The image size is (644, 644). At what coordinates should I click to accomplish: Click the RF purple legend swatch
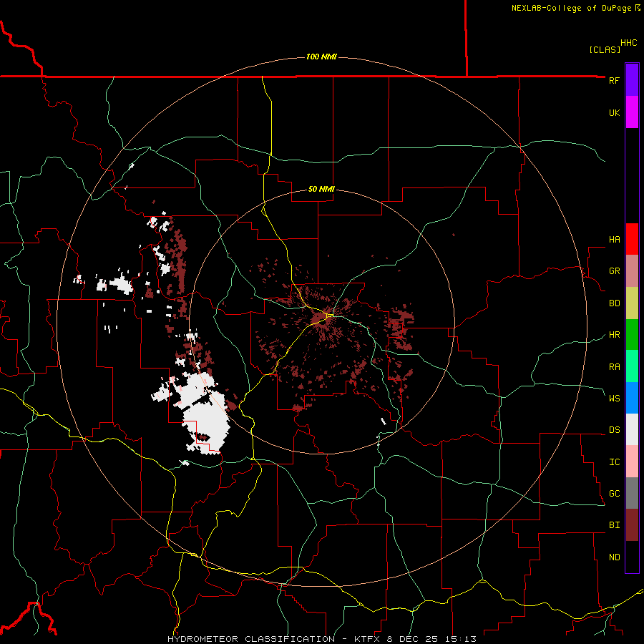pos(632,80)
